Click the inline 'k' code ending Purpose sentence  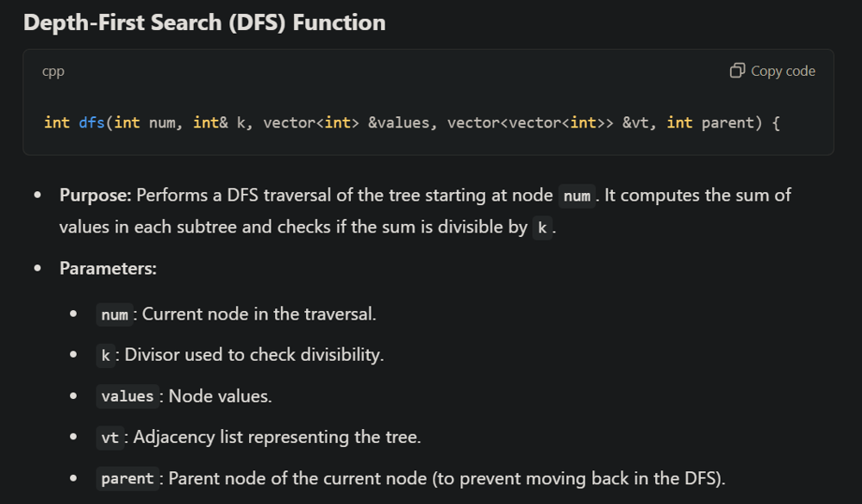coord(542,228)
